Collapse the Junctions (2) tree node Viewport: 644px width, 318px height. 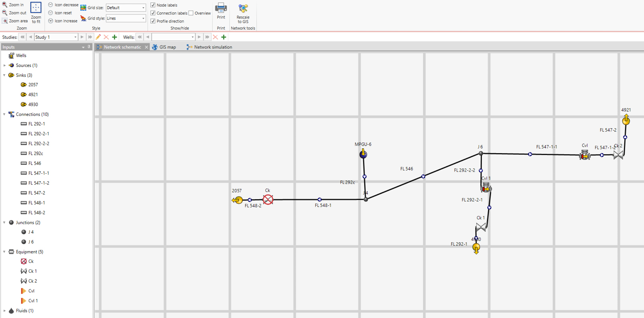(5, 223)
